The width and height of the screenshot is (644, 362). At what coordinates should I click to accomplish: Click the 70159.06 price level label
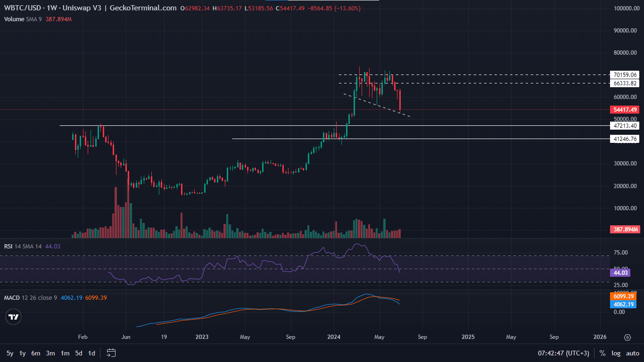[624, 74]
